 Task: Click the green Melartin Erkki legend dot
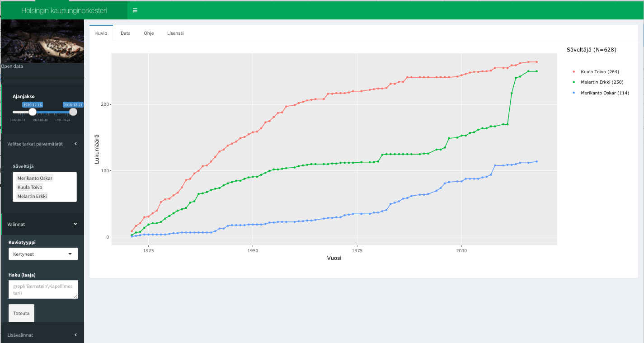tap(573, 82)
